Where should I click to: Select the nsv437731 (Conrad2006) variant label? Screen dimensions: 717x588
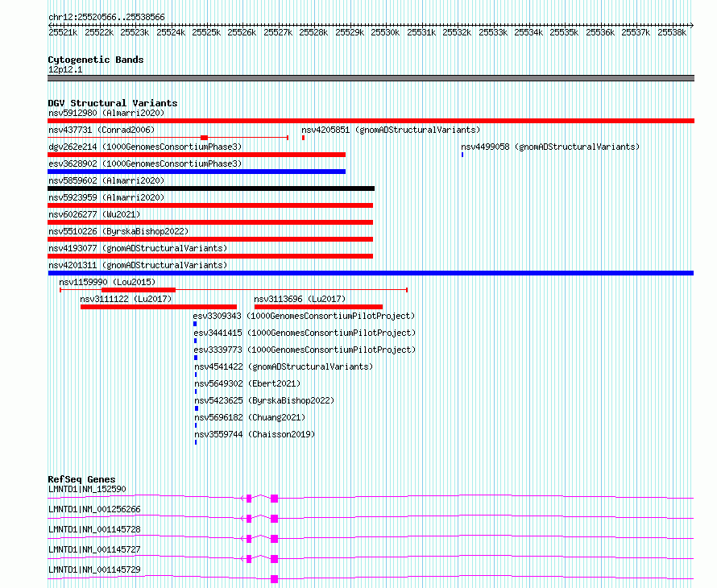pyautogui.click(x=102, y=130)
